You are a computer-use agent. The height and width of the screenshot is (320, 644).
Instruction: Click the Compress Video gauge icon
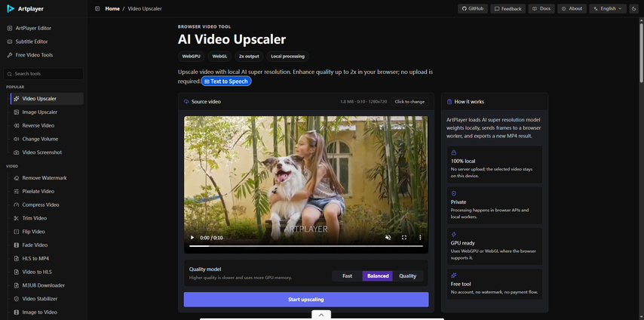17,205
